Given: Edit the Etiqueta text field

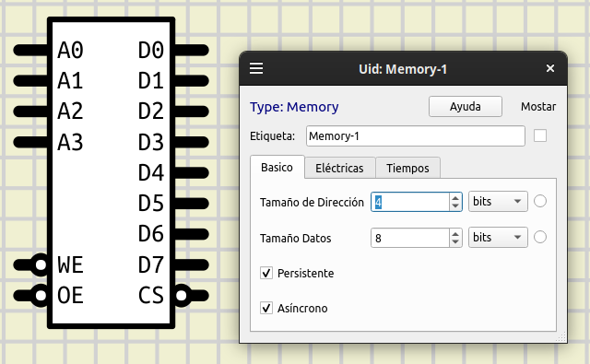Looking at the screenshot, I should (416, 135).
